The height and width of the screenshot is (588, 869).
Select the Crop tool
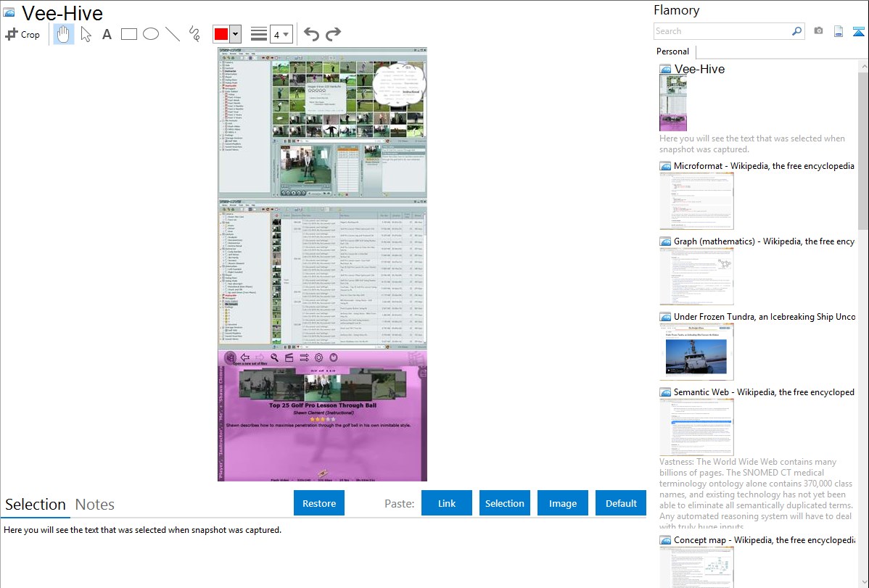[22, 34]
